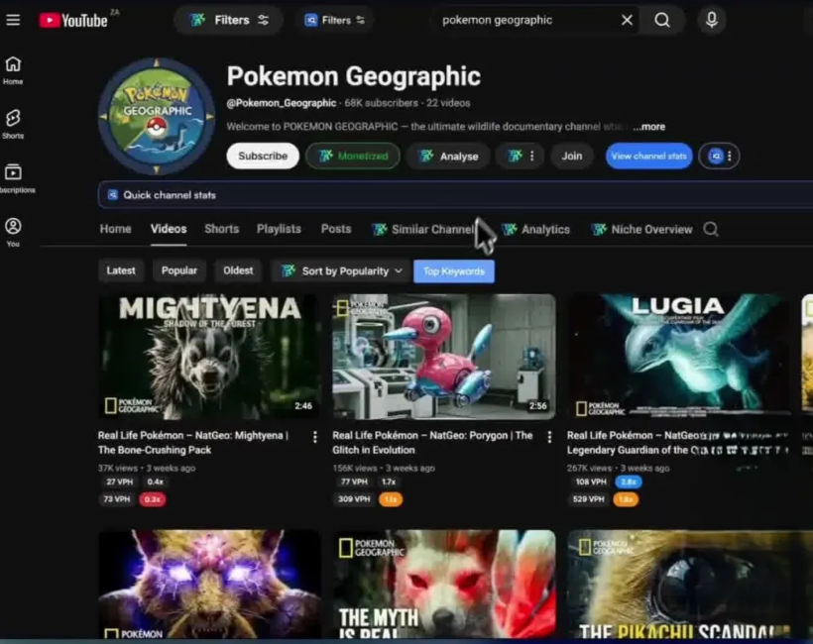Expand the channel description with more

pos(648,126)
